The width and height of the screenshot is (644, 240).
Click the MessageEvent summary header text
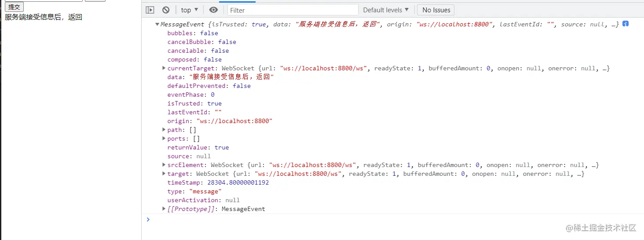coord(389,24)
